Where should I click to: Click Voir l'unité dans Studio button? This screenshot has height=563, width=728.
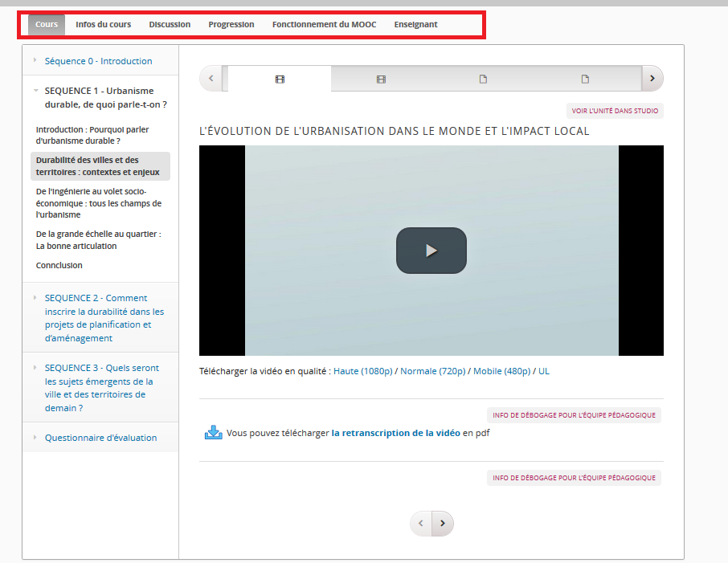615,111
